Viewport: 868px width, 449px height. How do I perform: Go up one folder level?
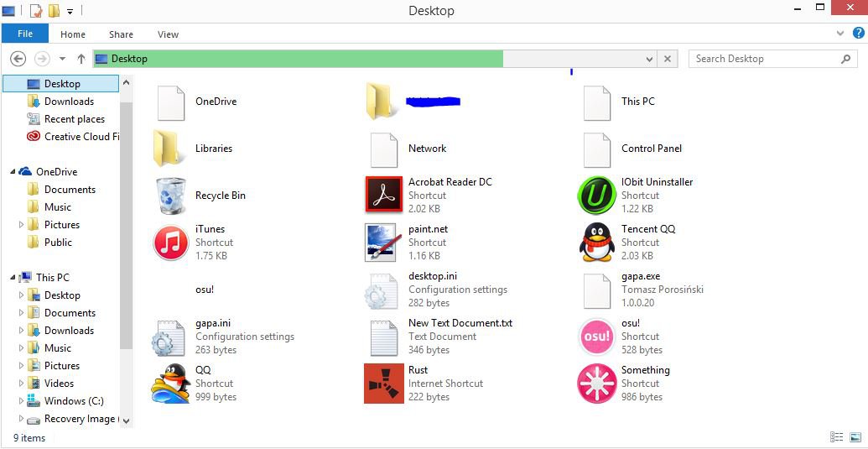[81, 59]
